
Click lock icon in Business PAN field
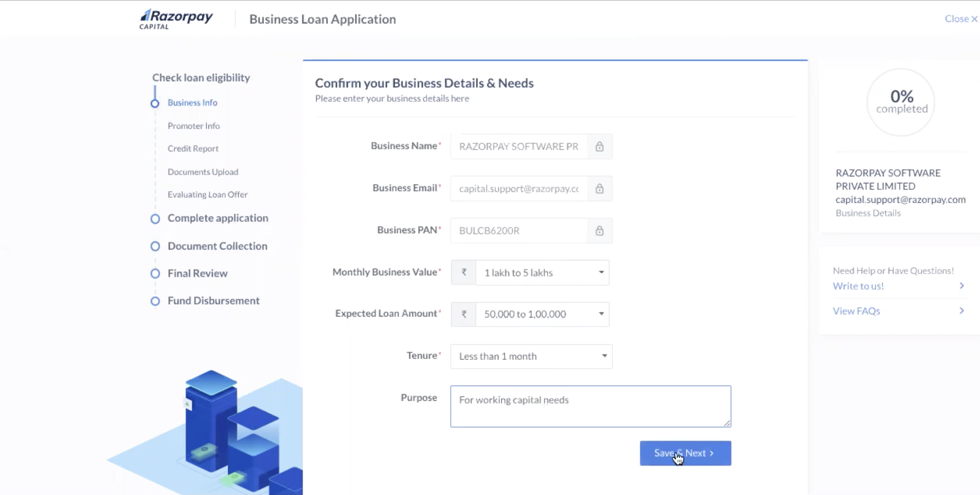coord(599,231)
